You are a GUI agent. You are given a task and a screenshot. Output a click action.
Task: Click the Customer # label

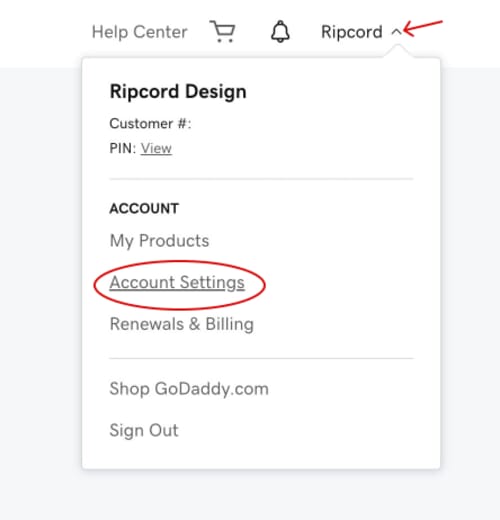150,124
